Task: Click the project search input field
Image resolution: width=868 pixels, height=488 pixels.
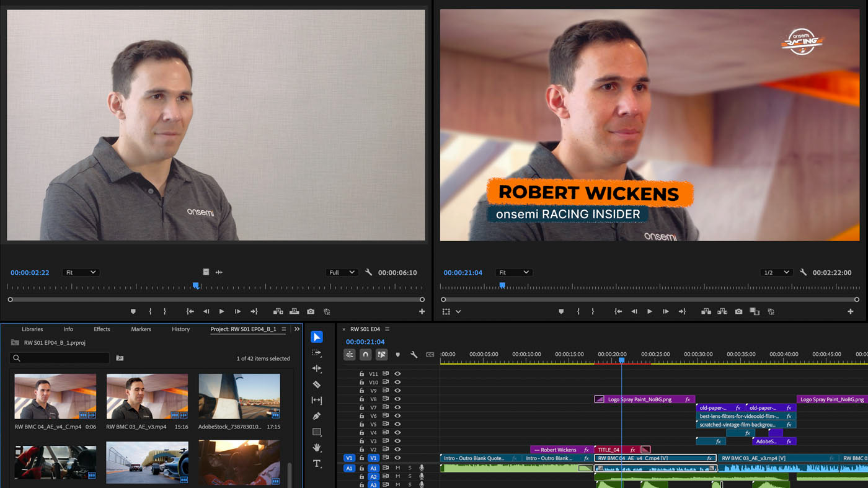Action: pyautogui.click(x=60, y=358)
